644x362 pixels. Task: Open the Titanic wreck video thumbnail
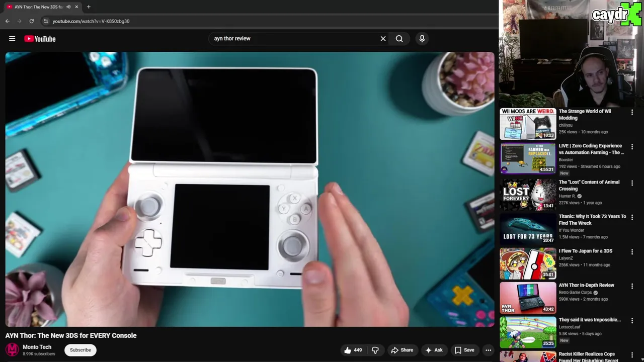point(528,229)
